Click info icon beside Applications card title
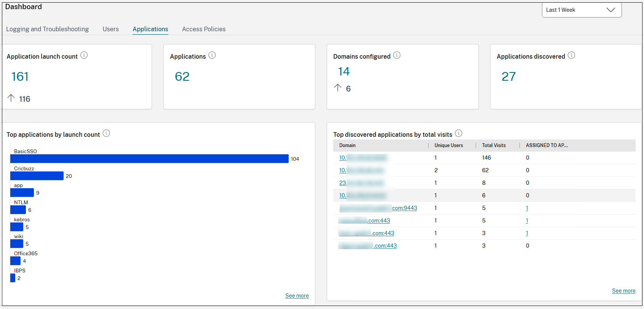 click(212, 56)
